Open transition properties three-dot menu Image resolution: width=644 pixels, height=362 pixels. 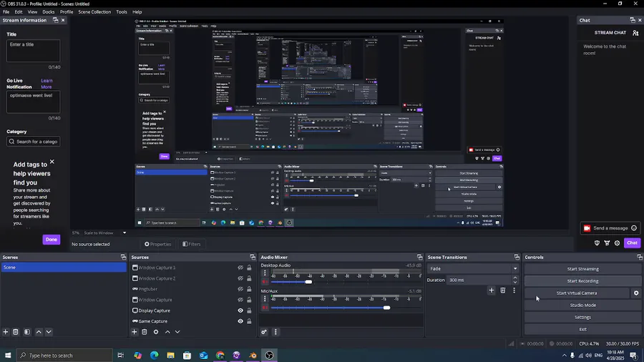click(x=514, y=290)
